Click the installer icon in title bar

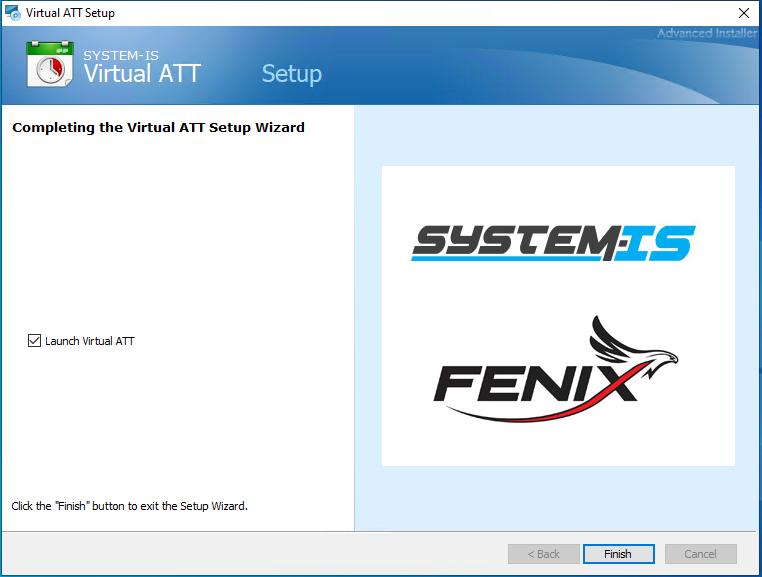13,13
